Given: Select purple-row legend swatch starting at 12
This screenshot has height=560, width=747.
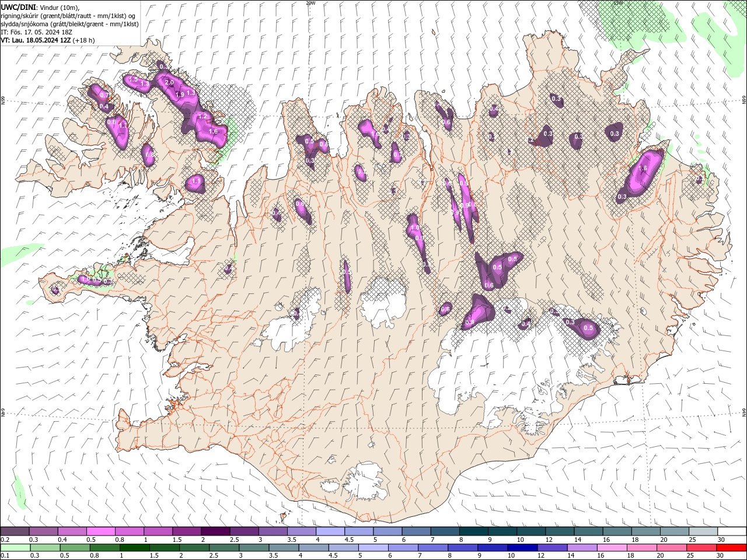Looking at the screenshot, I should pyautogui.click(x=560, y=531).
